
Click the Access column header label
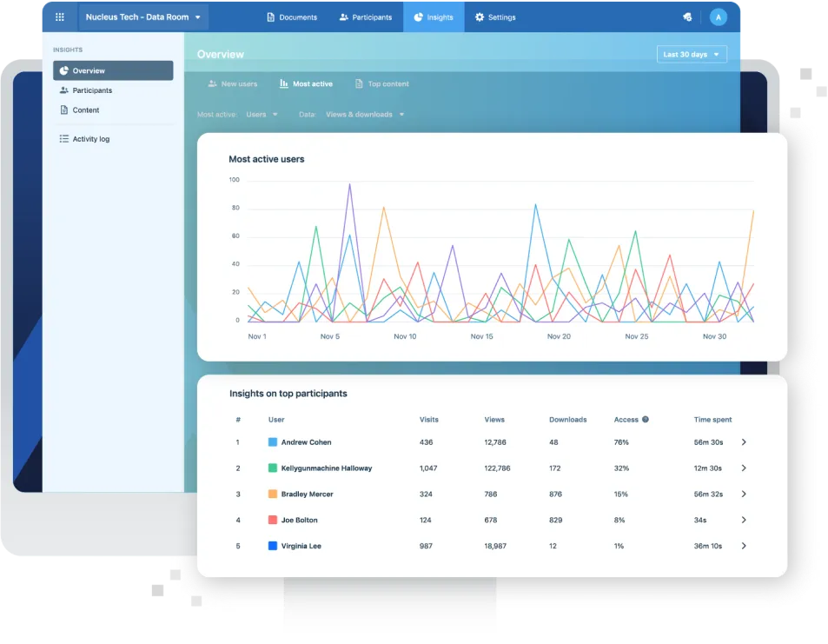coord(626,420)
